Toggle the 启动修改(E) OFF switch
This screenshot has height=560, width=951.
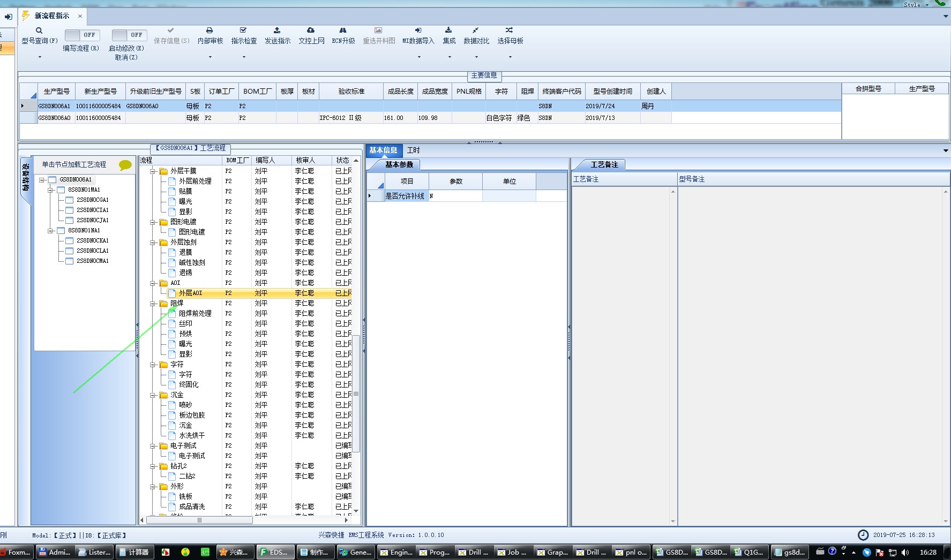pyautogui.click(x=129, y=35)
